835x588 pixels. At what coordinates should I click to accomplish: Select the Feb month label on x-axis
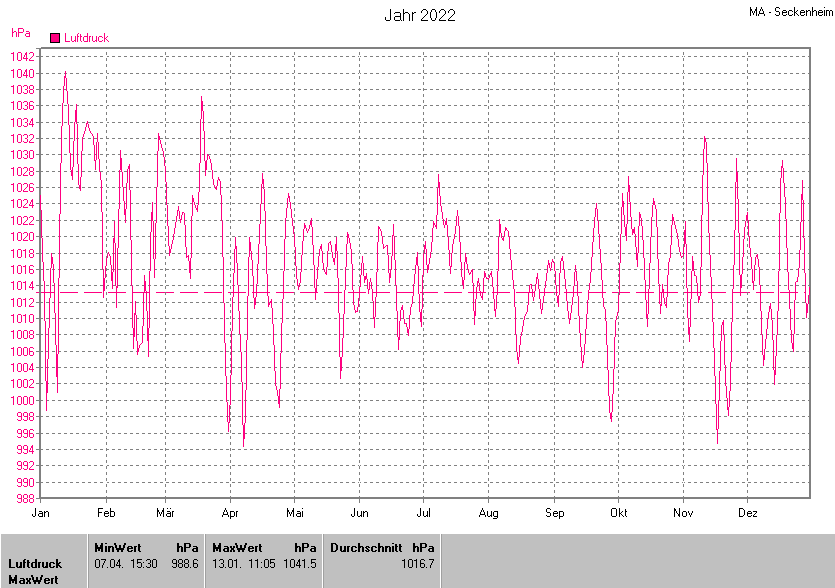point(106,513)
